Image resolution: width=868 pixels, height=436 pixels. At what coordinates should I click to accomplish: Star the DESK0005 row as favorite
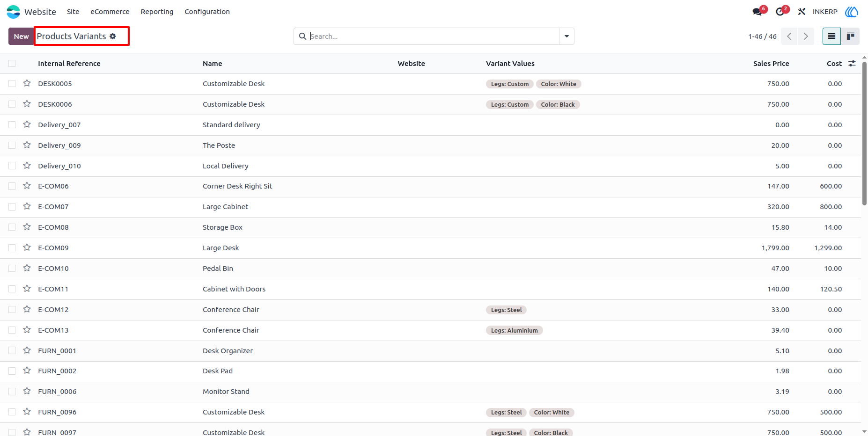(x=27, y=83)
